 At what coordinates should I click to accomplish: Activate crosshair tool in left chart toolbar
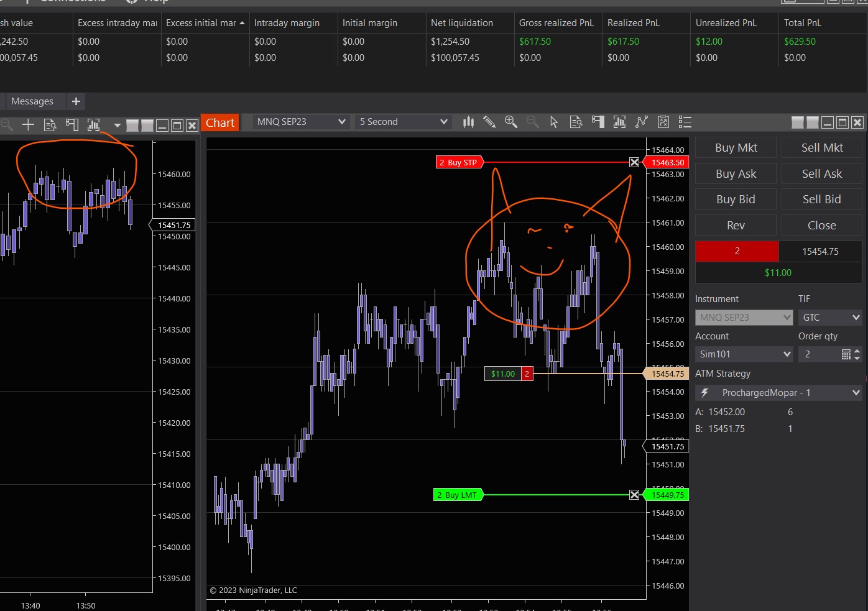coord(28,125)
